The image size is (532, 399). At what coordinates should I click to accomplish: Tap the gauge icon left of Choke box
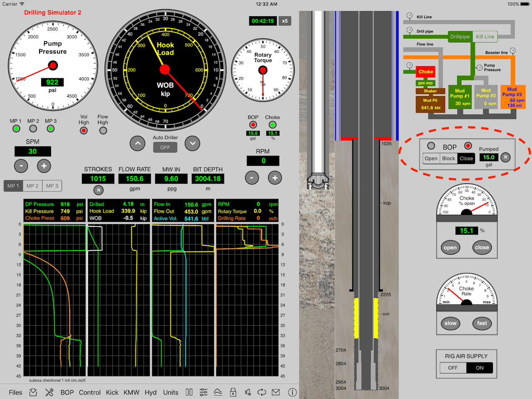point(409,66)
